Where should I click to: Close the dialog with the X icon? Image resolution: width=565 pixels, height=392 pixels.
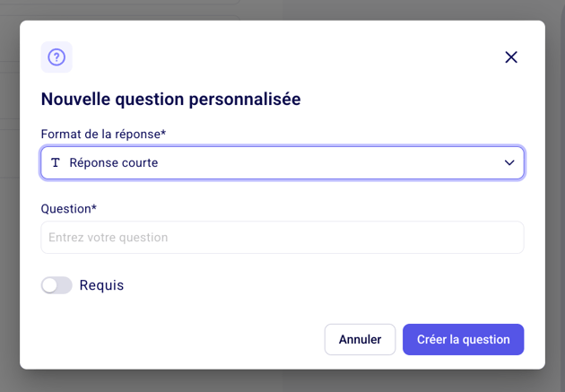coord(511,57)
